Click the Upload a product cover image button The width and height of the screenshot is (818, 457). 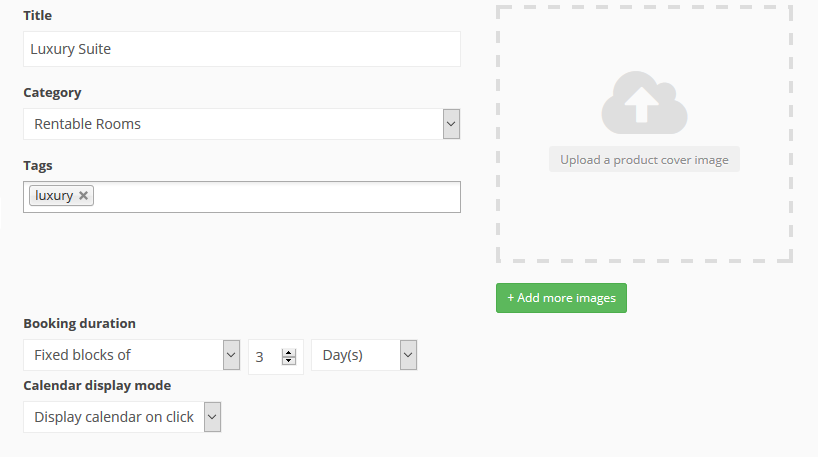click(644, 160)
